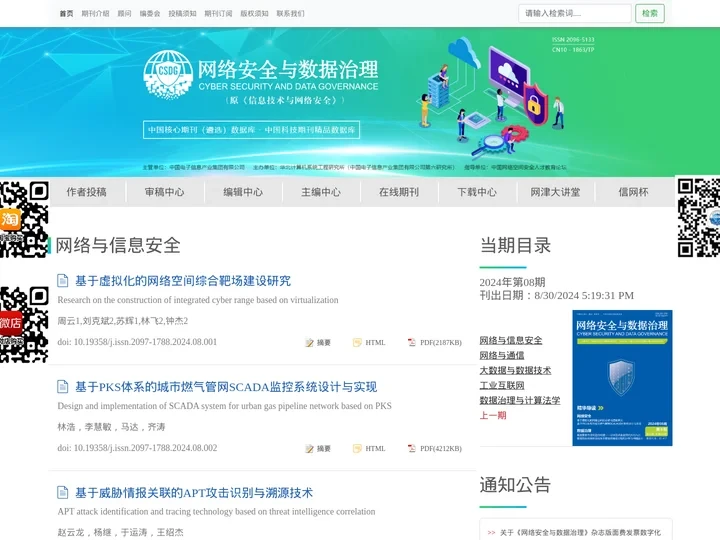Open the 版面费发票数字化 notice link

click(580, 533)
